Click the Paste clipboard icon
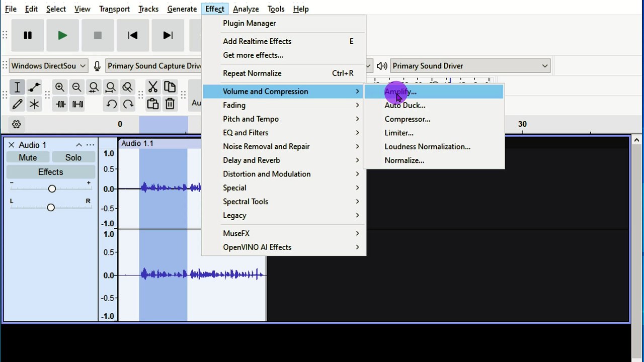 pos(153,104)
